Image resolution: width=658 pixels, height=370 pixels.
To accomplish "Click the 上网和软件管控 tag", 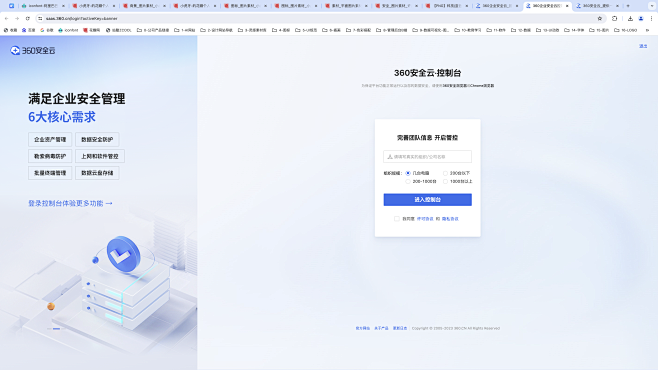I will point(100,156).
